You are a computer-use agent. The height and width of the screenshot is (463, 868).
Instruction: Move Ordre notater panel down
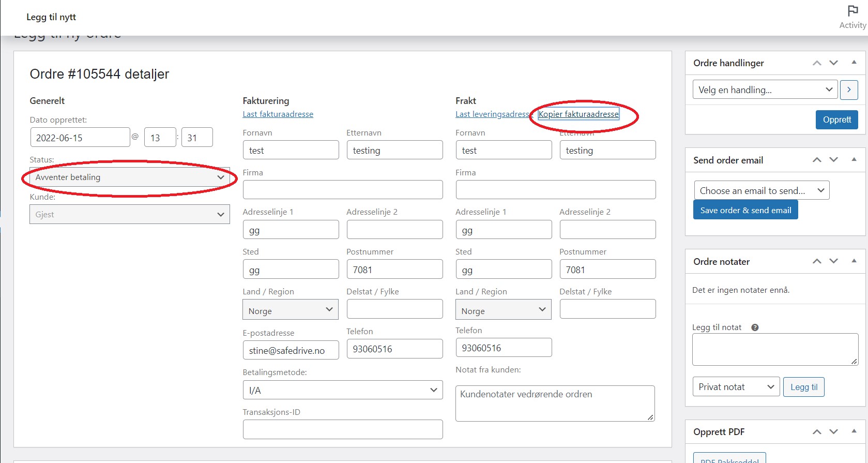point(833,261)
